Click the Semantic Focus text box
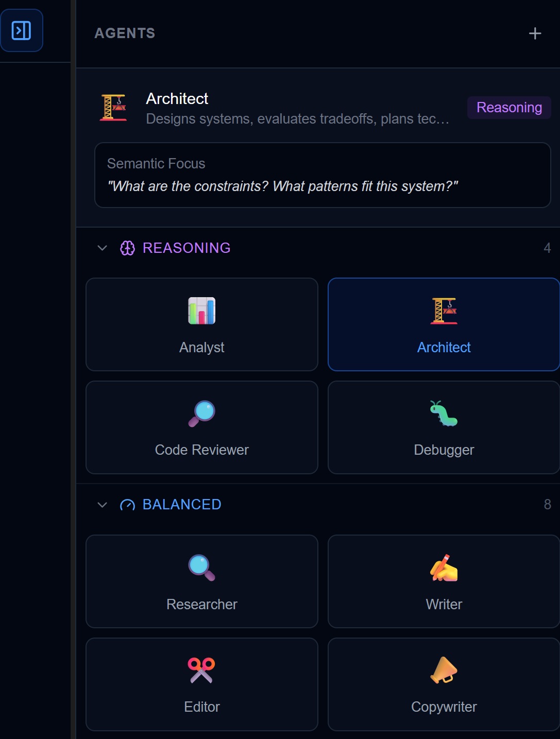The width and height of the screenshot is (560, 739). click(x=323, y=175)
